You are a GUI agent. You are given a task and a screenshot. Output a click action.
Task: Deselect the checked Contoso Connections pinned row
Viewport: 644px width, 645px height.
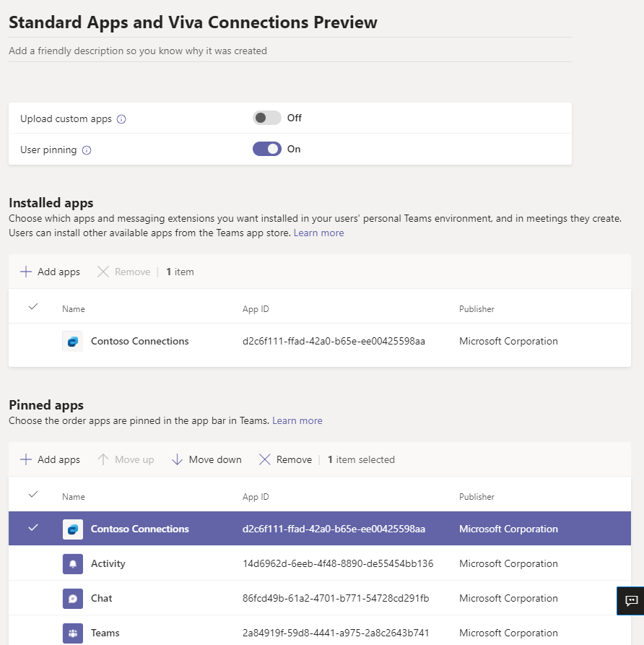[x=32, y=528]
